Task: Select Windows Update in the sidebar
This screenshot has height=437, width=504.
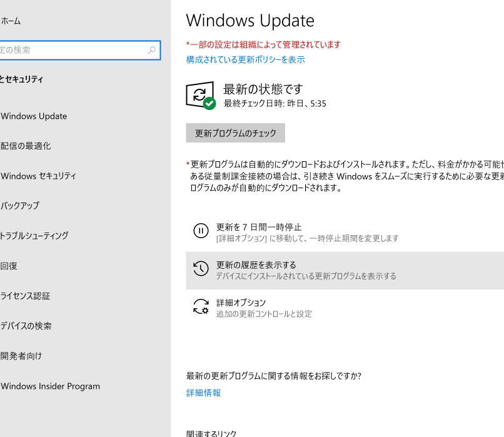Action: (34, 116)
